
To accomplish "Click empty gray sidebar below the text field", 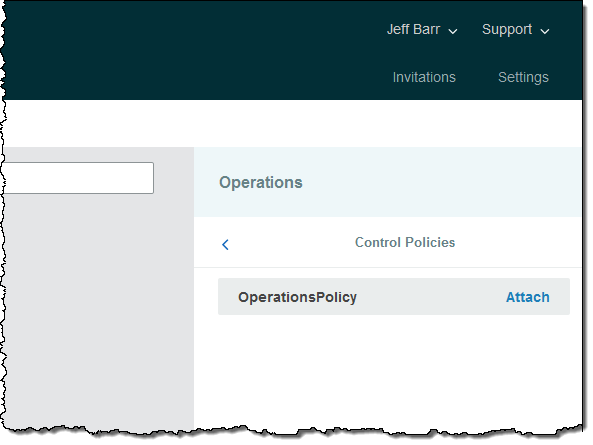I will tap(98, 310).
